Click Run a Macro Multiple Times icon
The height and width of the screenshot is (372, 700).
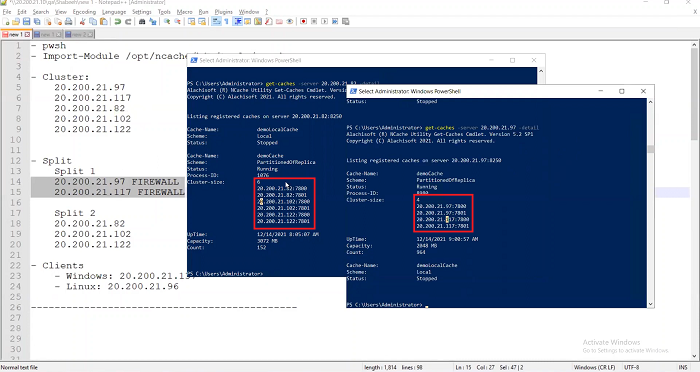[335, 21]
